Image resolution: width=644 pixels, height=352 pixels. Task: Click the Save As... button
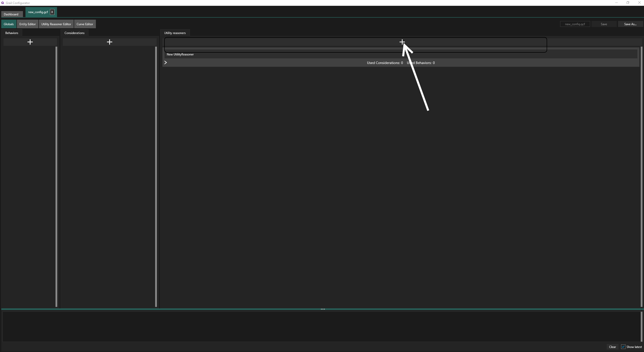(630, 24)
